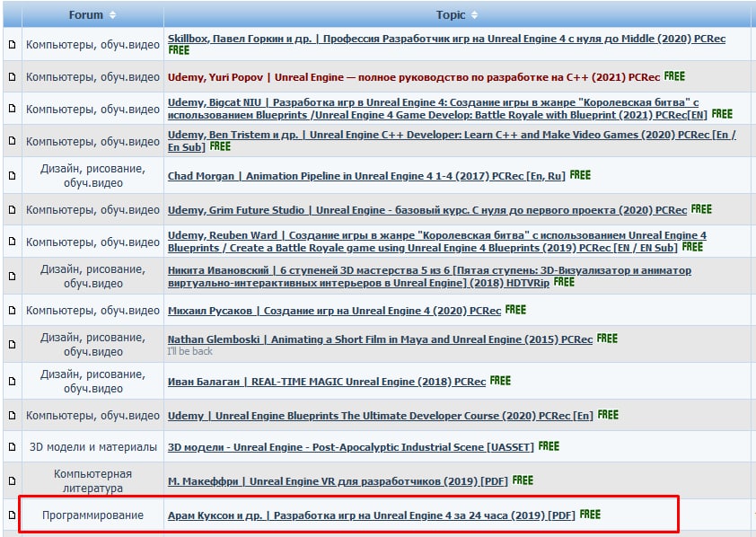Open М. Макеффри Unreal Engine VR topic
This screenshot has height=537, width=756.
coord(338,481)
